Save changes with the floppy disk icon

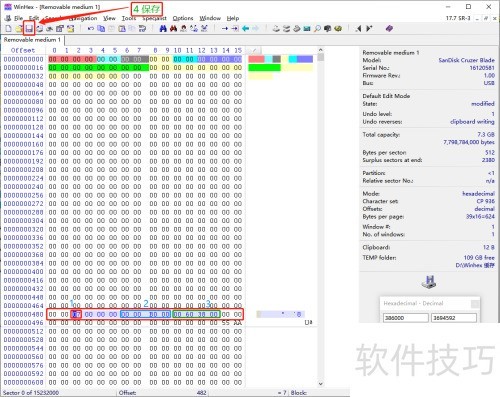pyautogui.click(x=29, y=29)
